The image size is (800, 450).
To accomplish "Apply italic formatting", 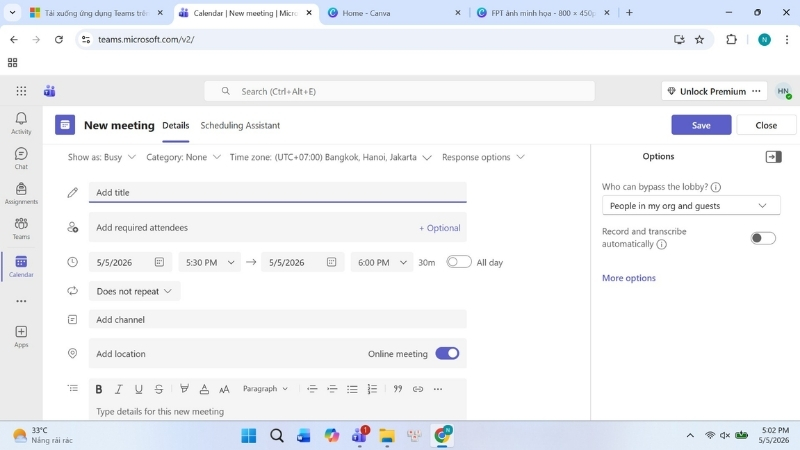I will (x=118, y=389).
